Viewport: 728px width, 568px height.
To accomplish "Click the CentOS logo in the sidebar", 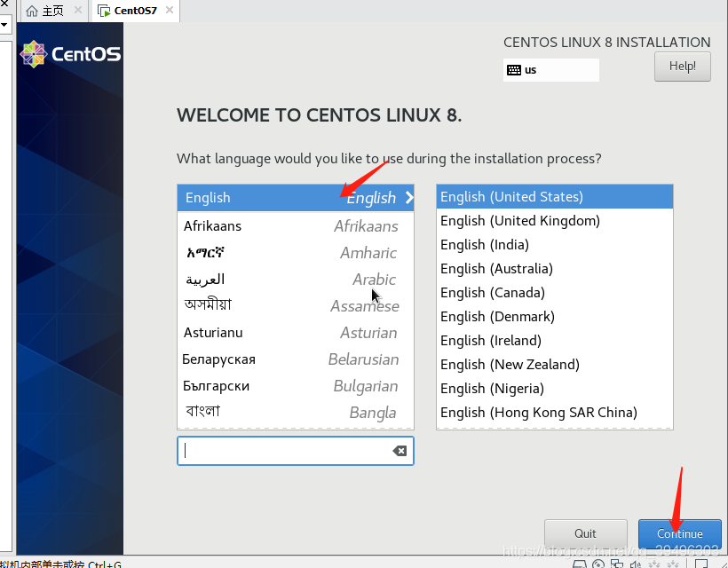I will (x=70, y=54).
